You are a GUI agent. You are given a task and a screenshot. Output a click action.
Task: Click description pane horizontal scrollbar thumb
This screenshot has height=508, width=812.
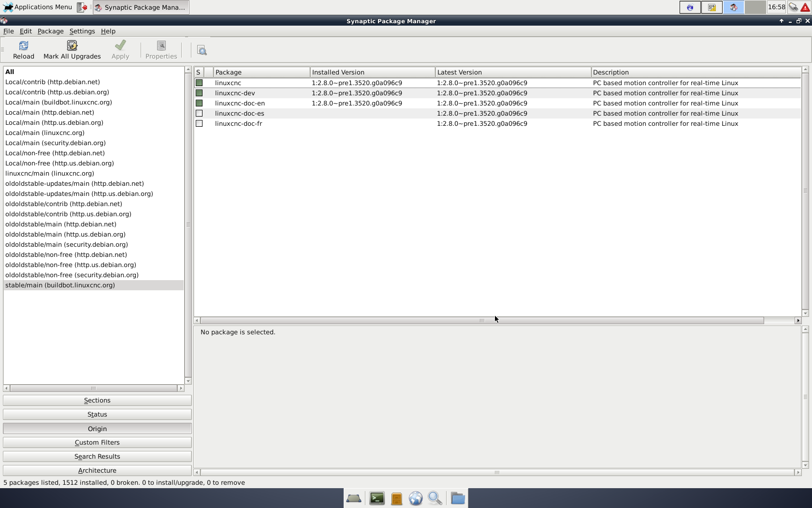pyautogui.click(x=497, y=472)
